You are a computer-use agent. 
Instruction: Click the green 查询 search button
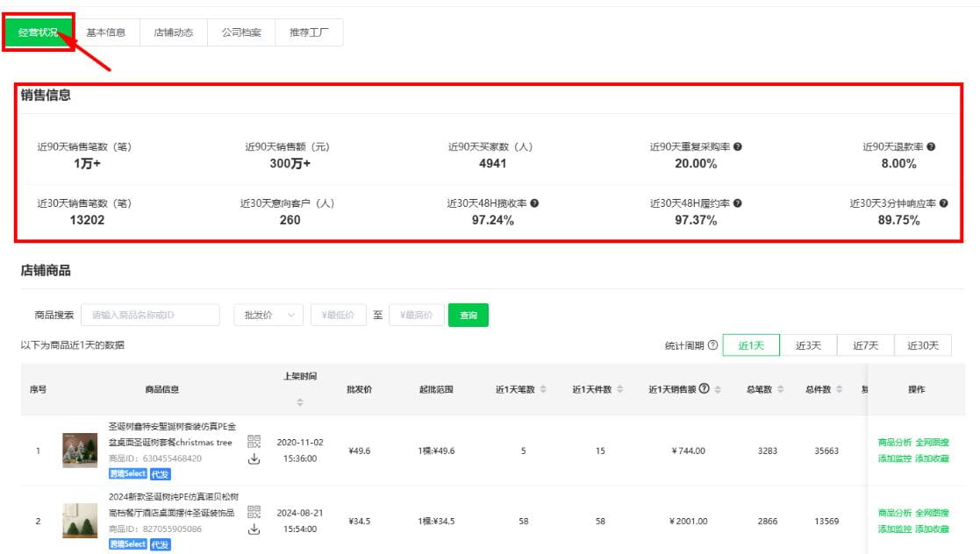click(x=469, y=314)
